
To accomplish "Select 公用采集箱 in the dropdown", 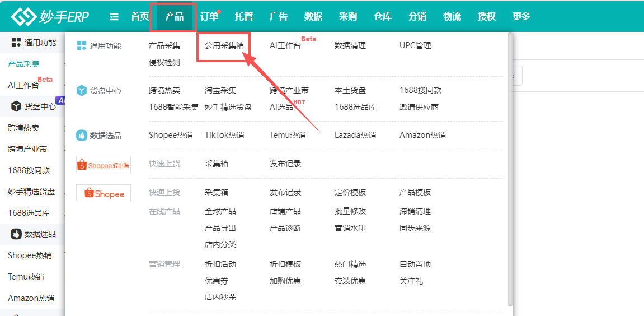I will [x=224, y=46].
